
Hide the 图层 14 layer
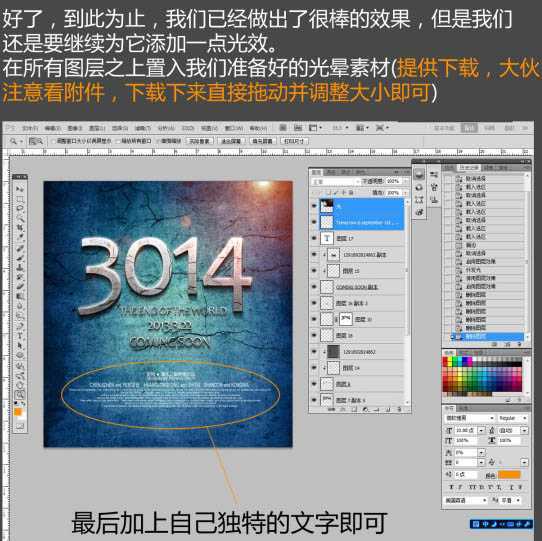coord(314,368)
